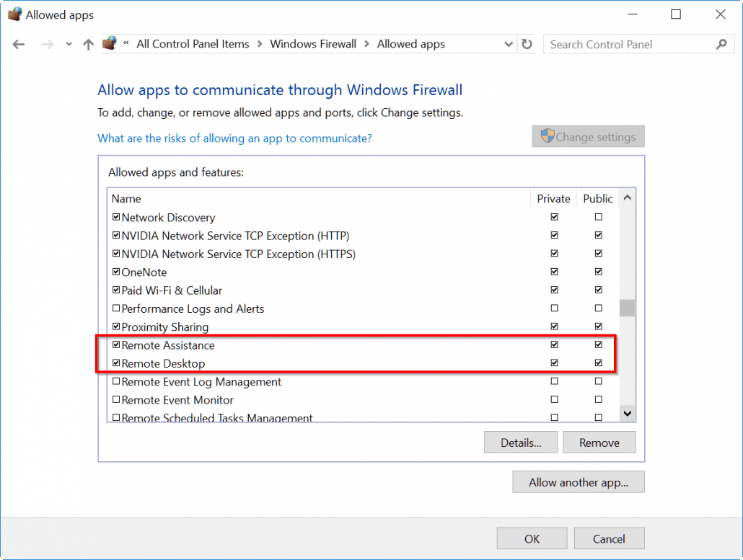Refresh the page with the Refresh icon
Image resolution: width=743 pixels, height=560 pixels.
527,44
